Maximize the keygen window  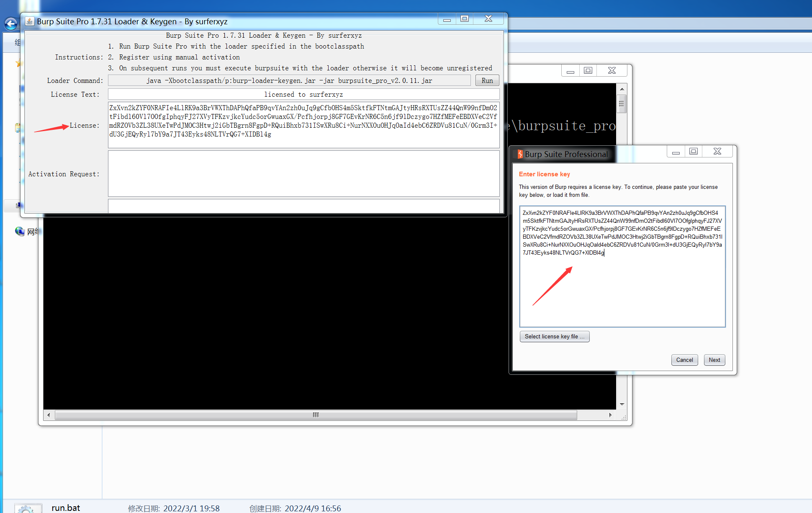click(x=465, y=19)
